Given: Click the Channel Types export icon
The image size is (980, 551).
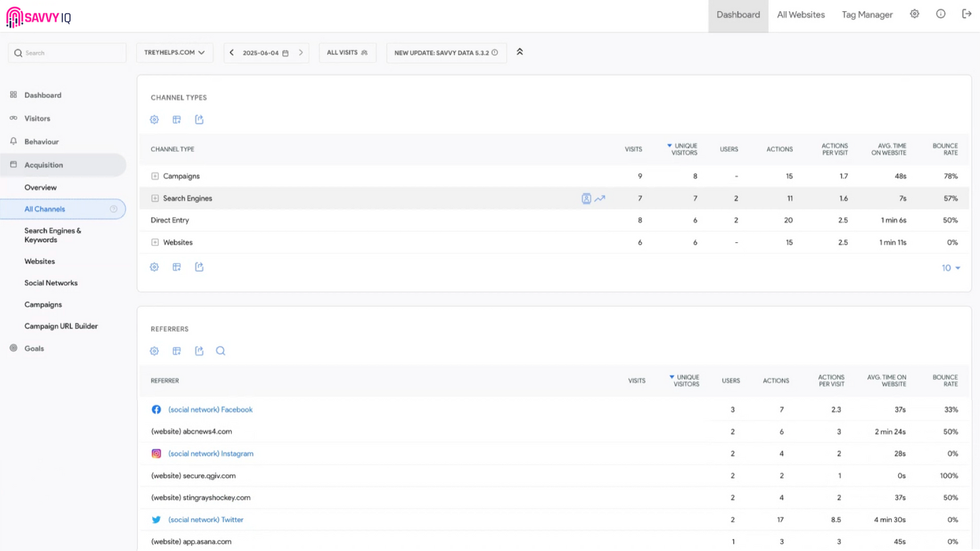Looking at the screenshot, I should point(199,120).
